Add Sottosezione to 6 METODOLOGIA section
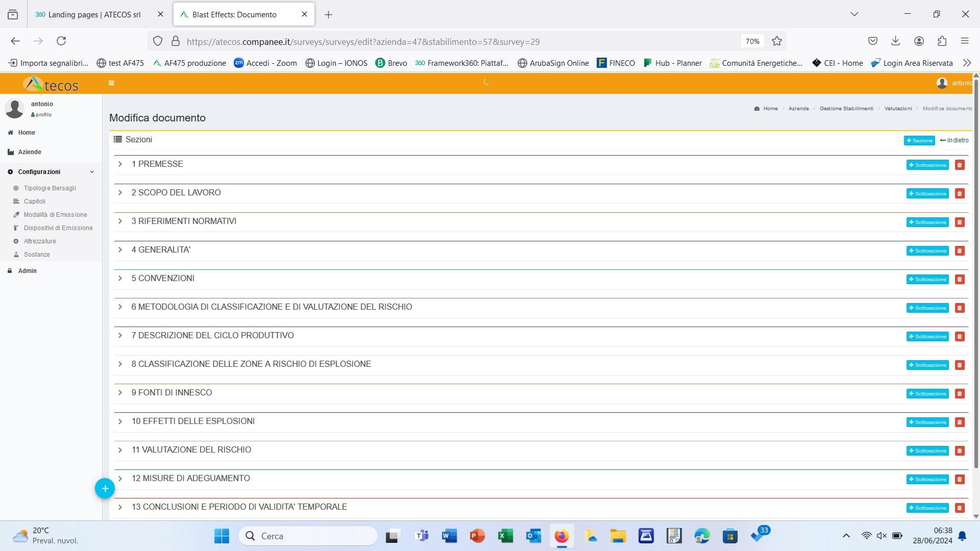The width and height of the screenshot is (980, 551). coord(927,308)
